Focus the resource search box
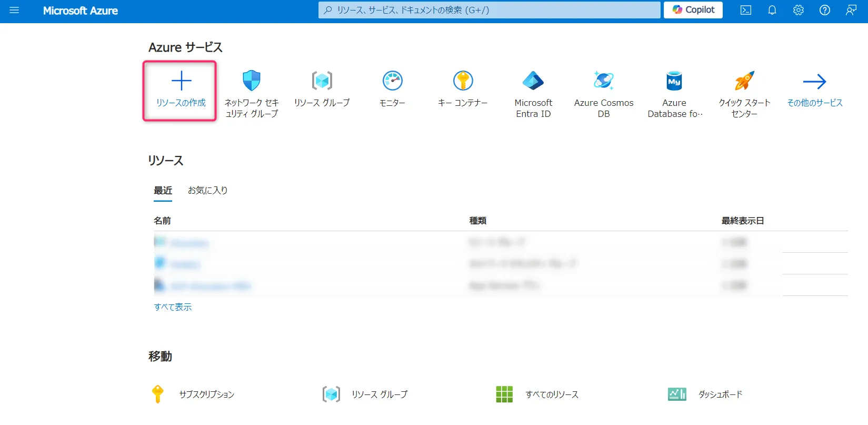This screenshot has width=868, height=425. pyautogui.click(x=489, y=10)
